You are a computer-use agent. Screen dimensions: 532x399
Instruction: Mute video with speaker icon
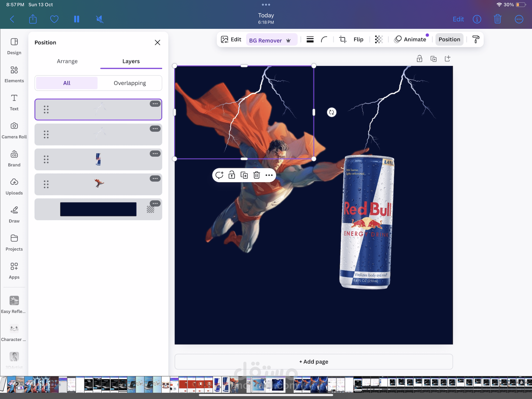coord(100,19)
